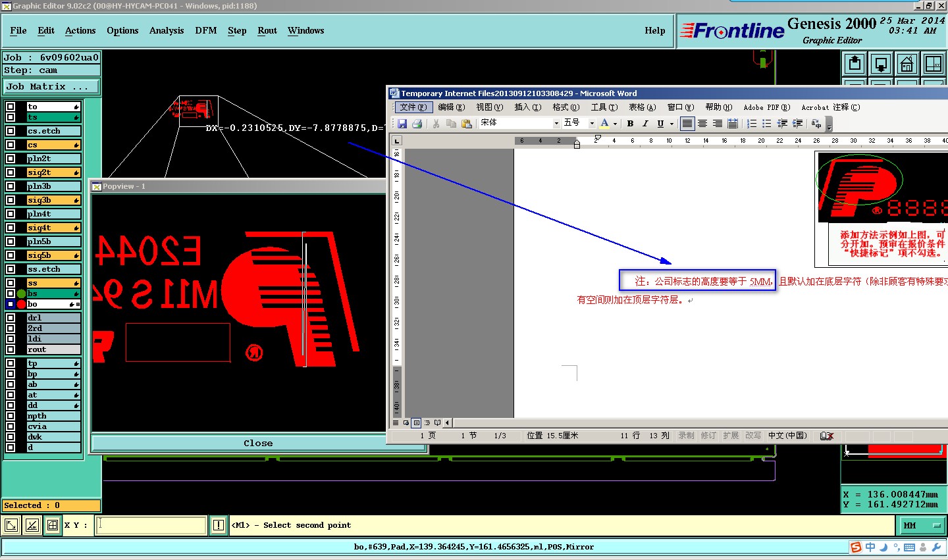Viewport: 948px width, 560px height.
Task: Apply left text alignment in Word
Action: 687,123
